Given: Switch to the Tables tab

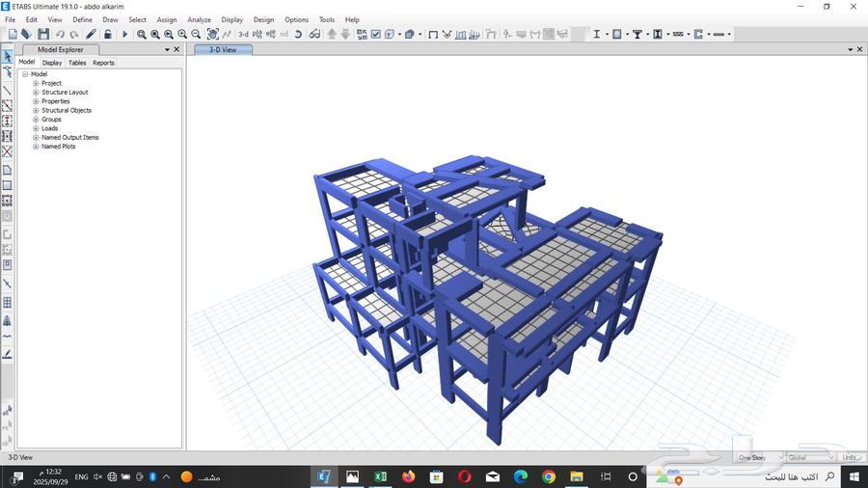Looking at the screenshot, I should tap(77, 63).
